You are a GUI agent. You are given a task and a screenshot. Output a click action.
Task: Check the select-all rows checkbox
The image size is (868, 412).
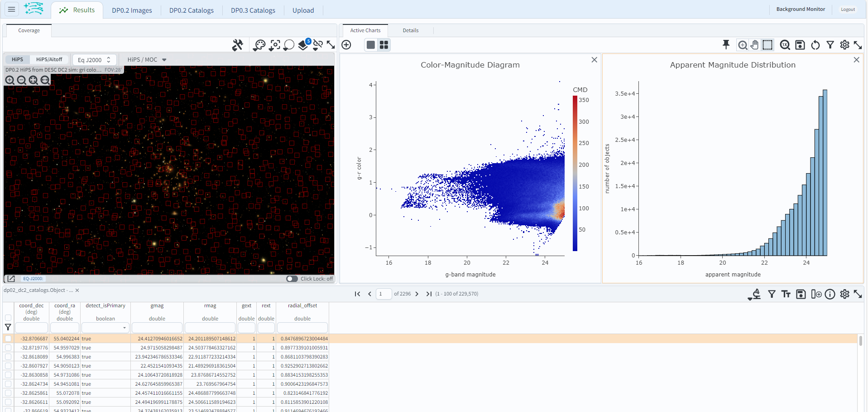pos(8,318)
